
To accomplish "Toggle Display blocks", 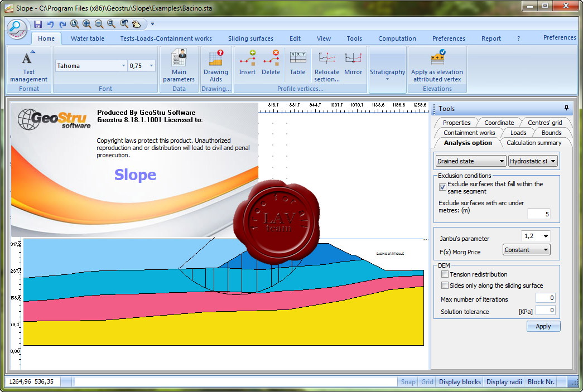I will [460, 381].
